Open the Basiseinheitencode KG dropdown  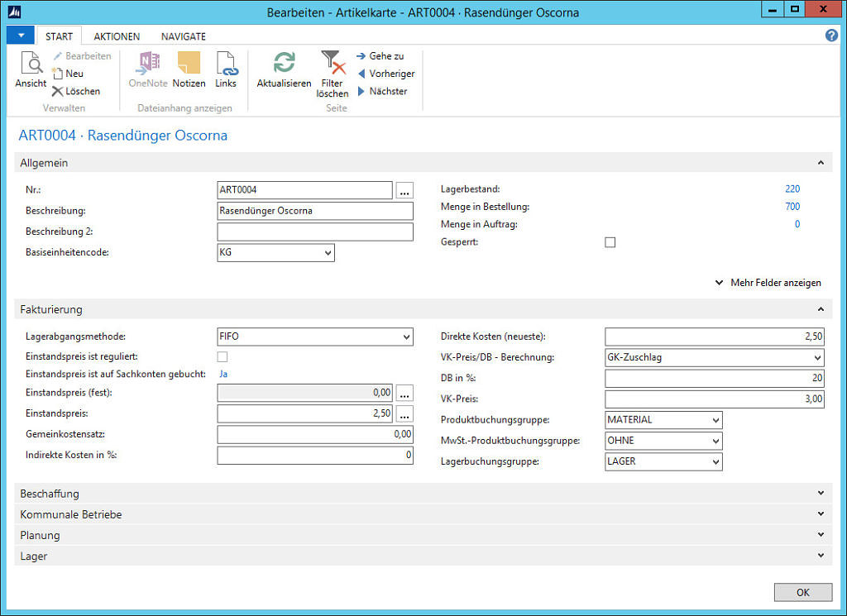pyautogui.click(x=328, y=253)
